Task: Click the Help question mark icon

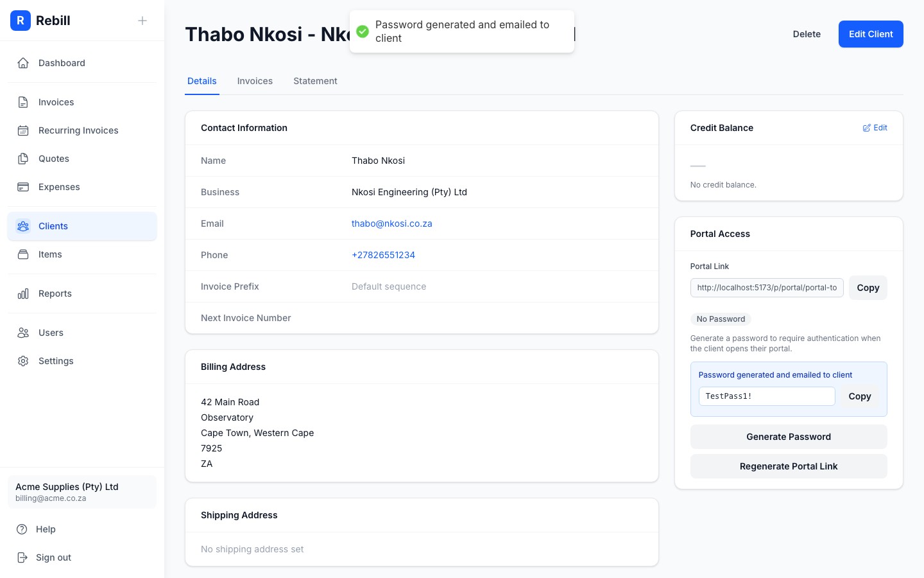Action: [x=22, y=529]
